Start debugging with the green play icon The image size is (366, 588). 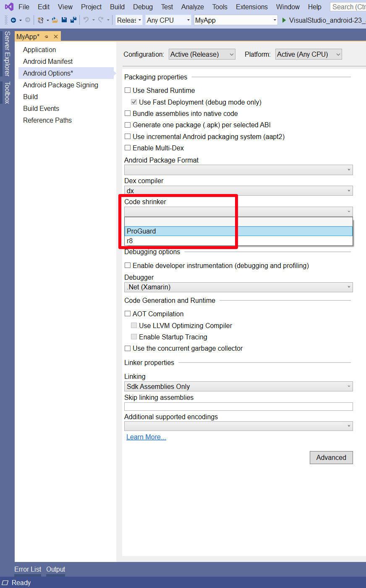point(284,20)
